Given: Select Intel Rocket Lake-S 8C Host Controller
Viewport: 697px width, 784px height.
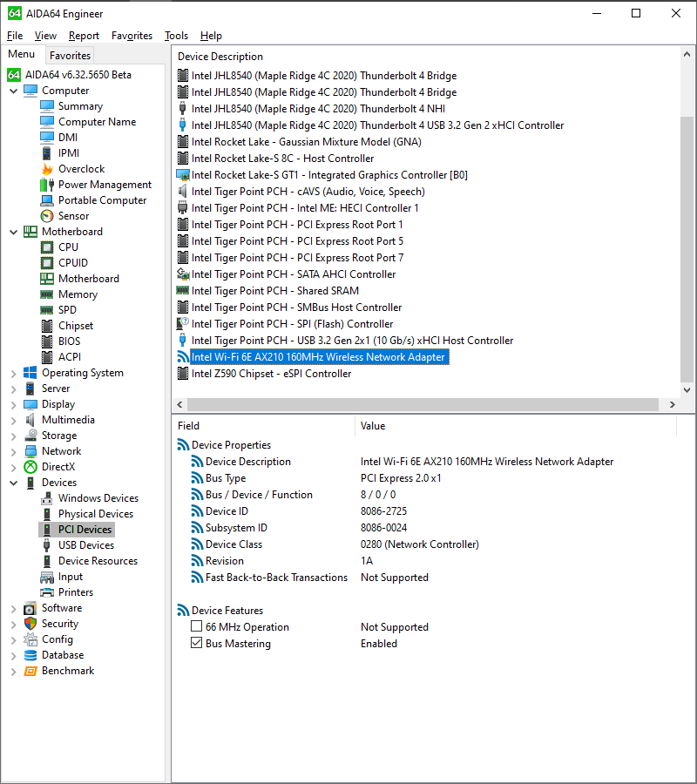Looking at the screenshot, I should click(282, 159).
